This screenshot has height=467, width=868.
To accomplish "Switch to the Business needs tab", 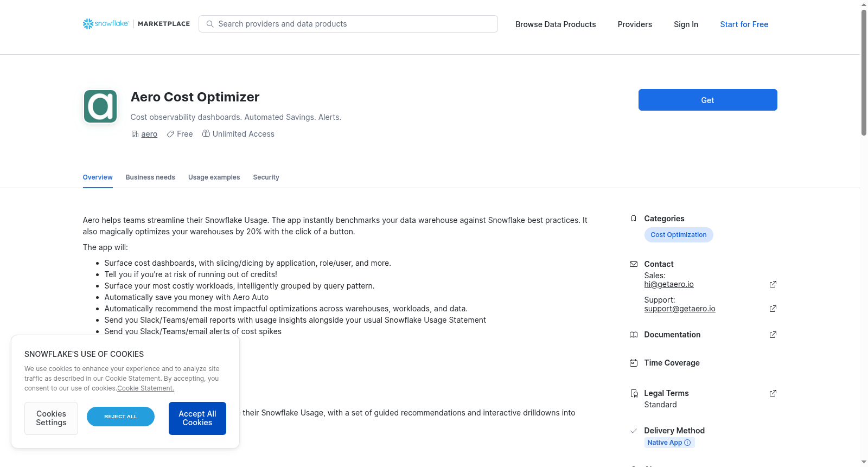I will point(150,177).
